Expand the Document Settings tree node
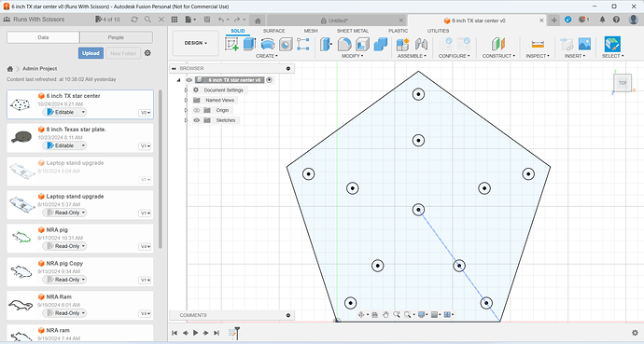The width and height of the screenshot is (644, 344). coord(186,90)
